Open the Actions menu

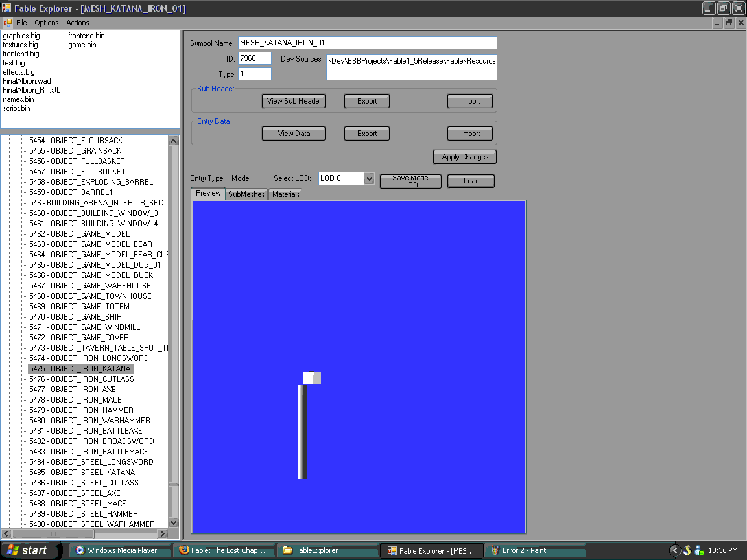(x=78, y=23)
